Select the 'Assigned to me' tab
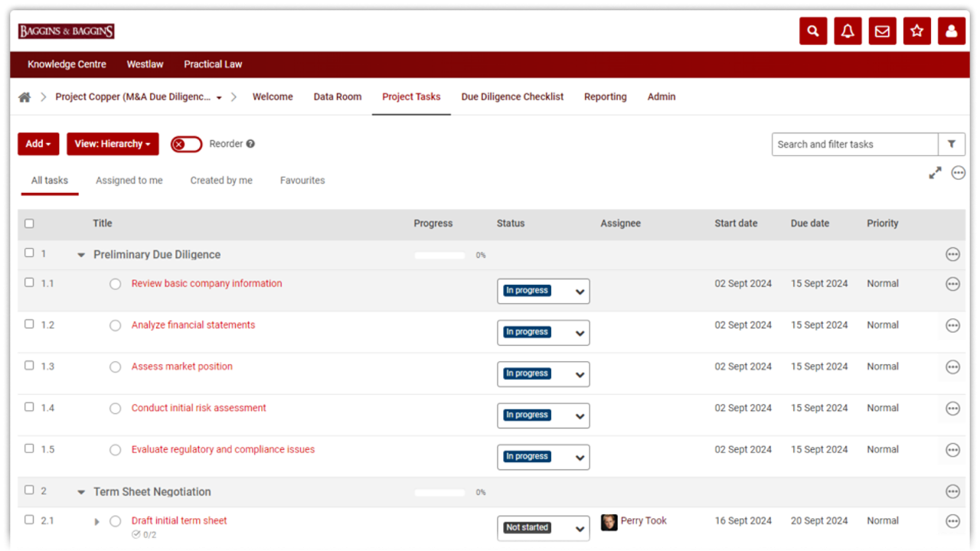 click(x=129, y=181)
